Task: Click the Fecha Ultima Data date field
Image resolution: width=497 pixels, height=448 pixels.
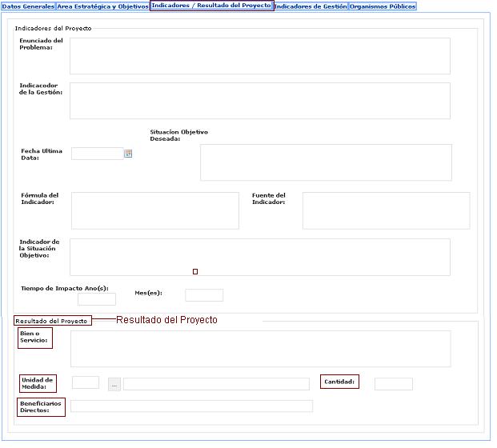Action: [97, 154]
